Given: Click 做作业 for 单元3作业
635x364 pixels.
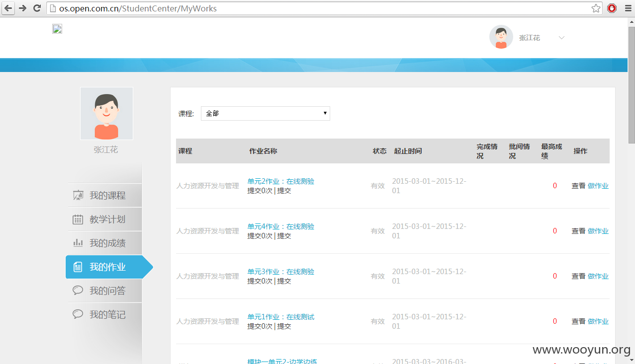Looking at the screenshot, I should point(598,276).
